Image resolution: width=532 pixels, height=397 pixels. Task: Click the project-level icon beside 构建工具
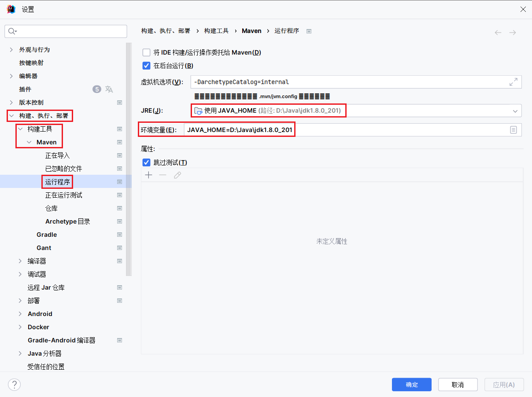[x=119, y=129]
